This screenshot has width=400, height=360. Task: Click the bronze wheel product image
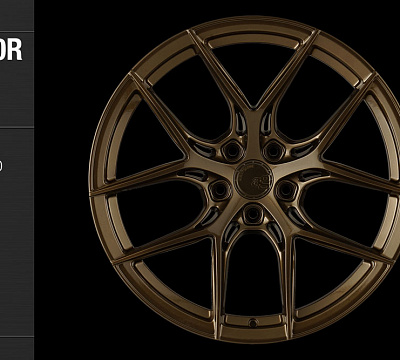click(x=244, y=179)
